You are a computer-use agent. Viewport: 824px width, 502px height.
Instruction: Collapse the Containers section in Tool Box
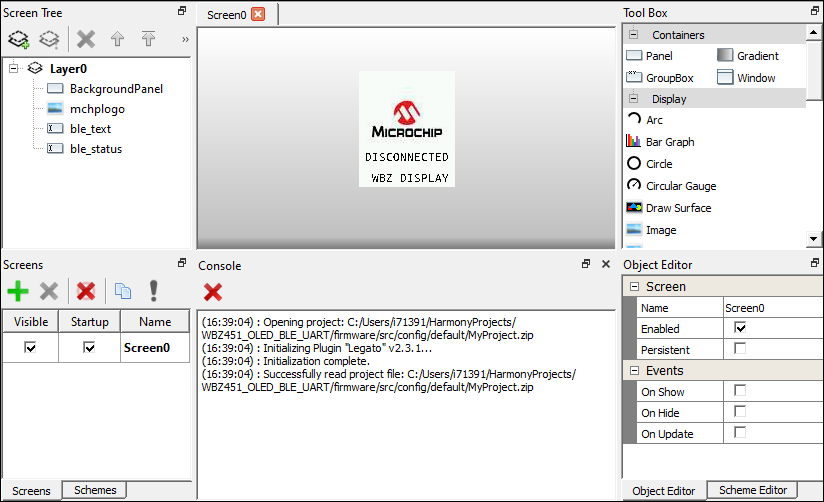click(634, 35)
